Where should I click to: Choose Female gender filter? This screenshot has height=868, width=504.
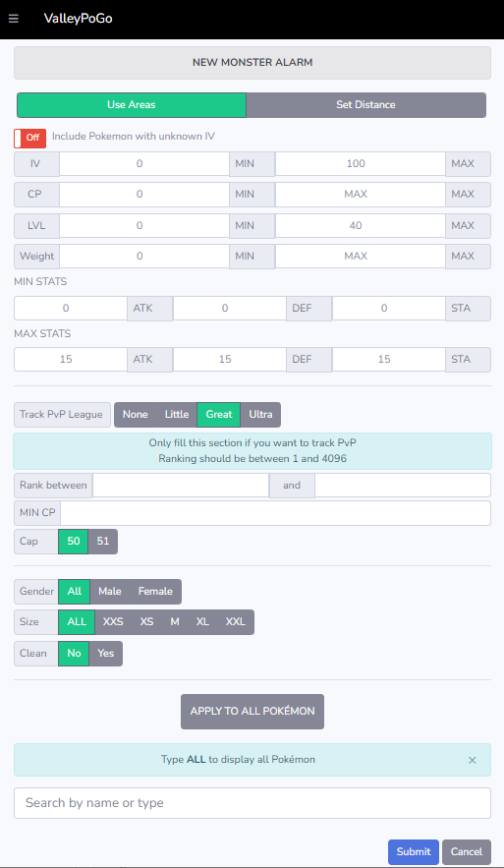[x=155, y=591]
